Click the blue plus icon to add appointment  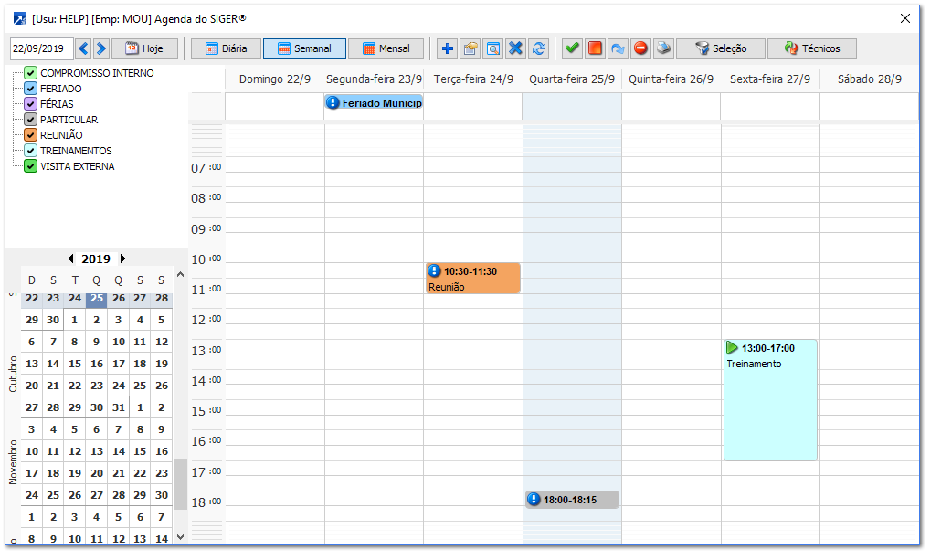coord(447,48)
